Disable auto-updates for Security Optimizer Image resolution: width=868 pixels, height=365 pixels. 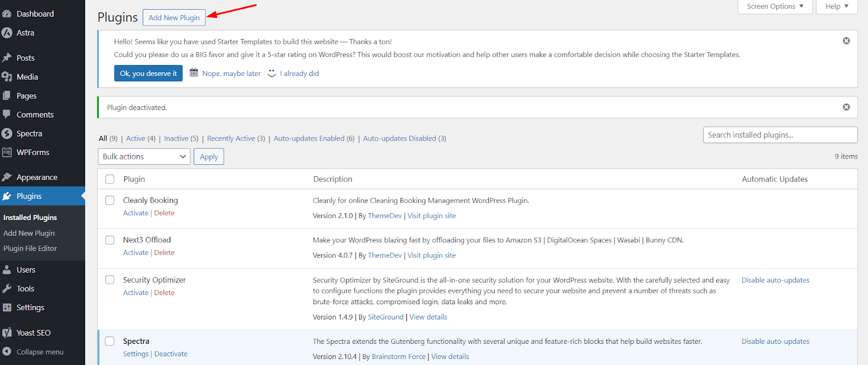775,280
